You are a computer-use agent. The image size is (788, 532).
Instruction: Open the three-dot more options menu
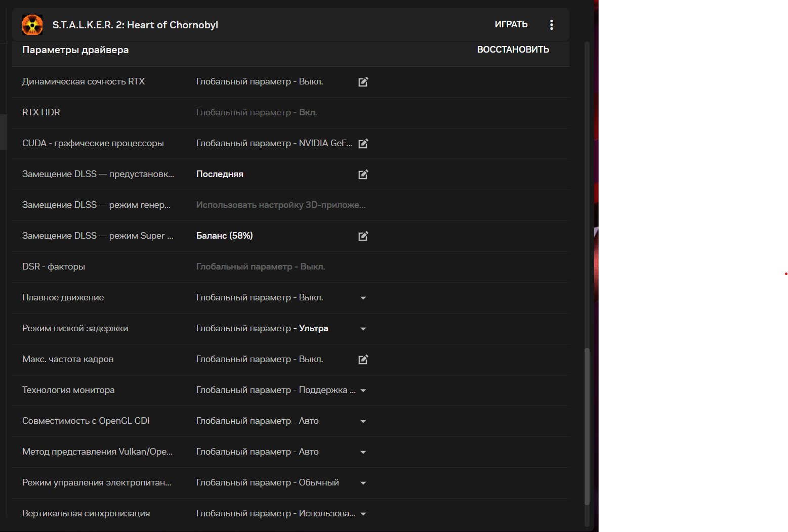click(551, 25)
